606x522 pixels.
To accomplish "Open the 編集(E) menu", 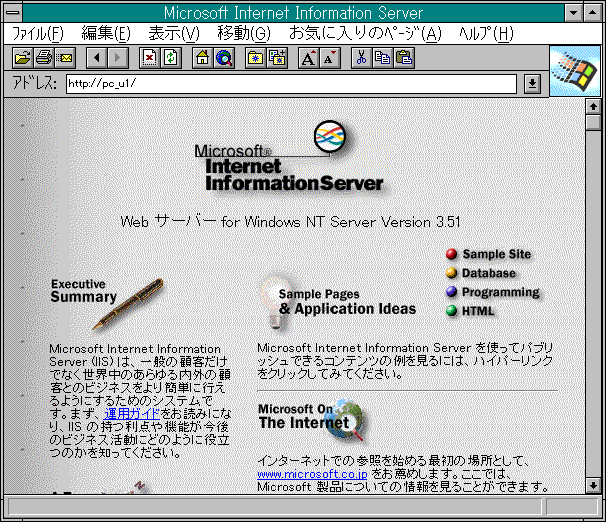I will pyautogui.click(x=106, y=34).
